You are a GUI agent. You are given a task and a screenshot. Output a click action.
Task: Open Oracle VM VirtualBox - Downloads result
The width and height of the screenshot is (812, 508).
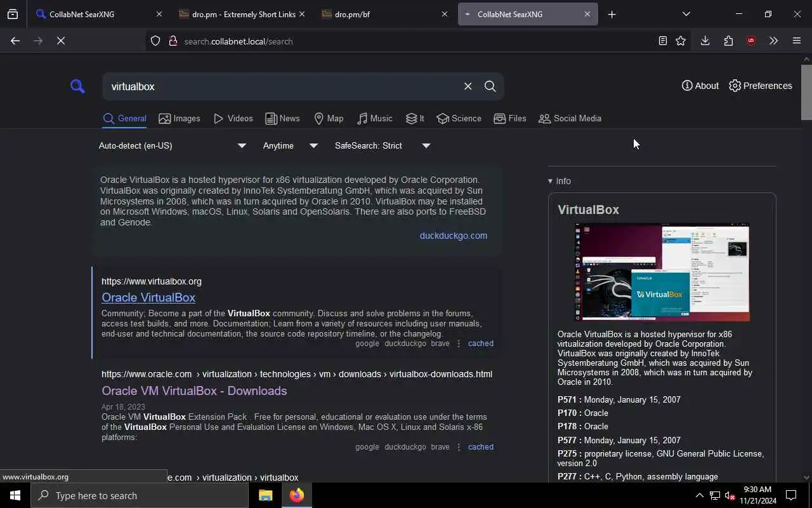[x=194, y=391]
